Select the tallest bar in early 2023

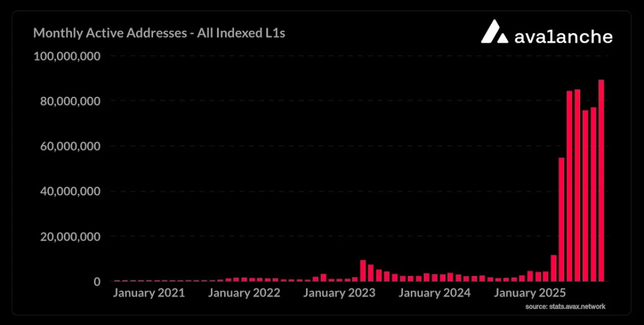pos(363,271)
